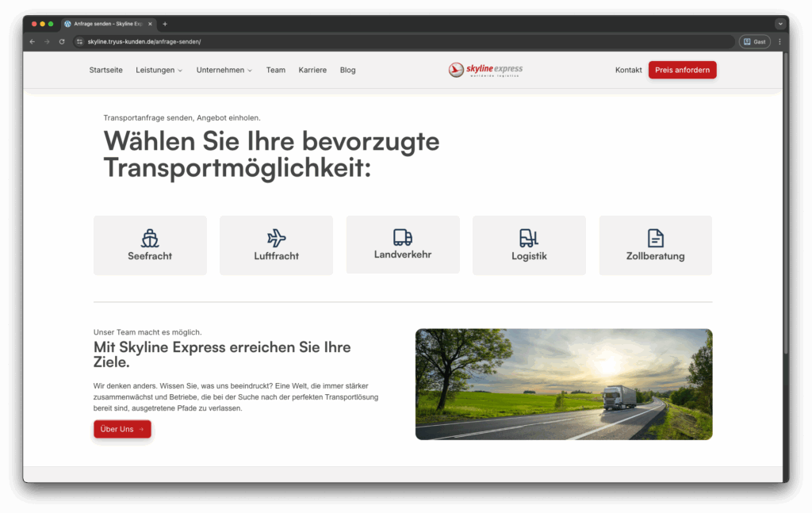This screenshot has width=812, height=513.
Task: Open the Kontakt link
Action: point(628,70)
